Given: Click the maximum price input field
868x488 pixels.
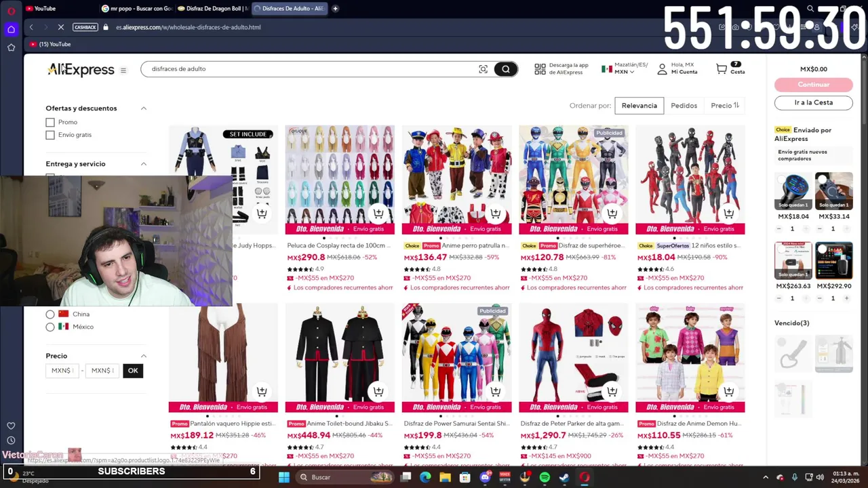Looking at the screenshot, I should click(x=102, y=371).
